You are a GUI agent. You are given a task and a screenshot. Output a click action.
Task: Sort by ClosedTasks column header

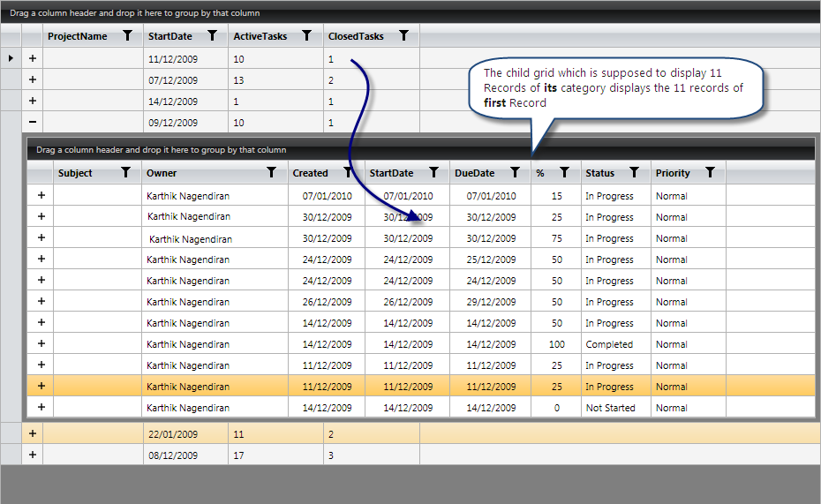356,36
